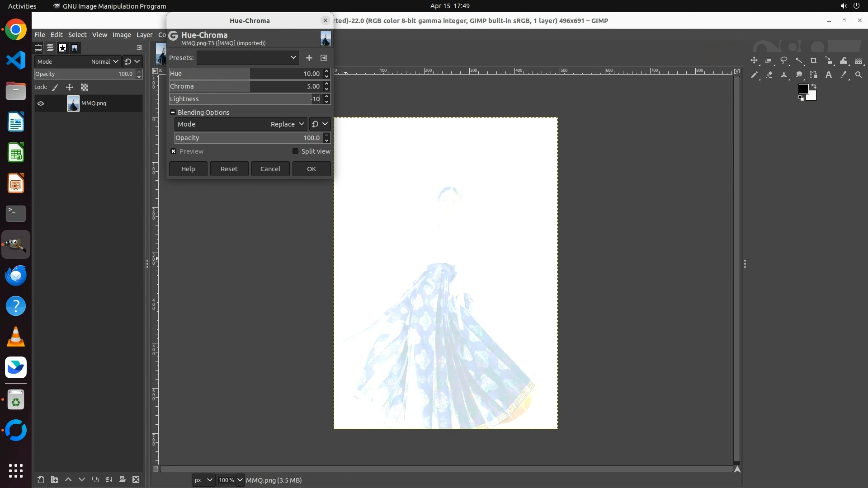Toggle the Preview checkbox
The width and height of the screenshot is (868, 488).
[x=174, y=151]
